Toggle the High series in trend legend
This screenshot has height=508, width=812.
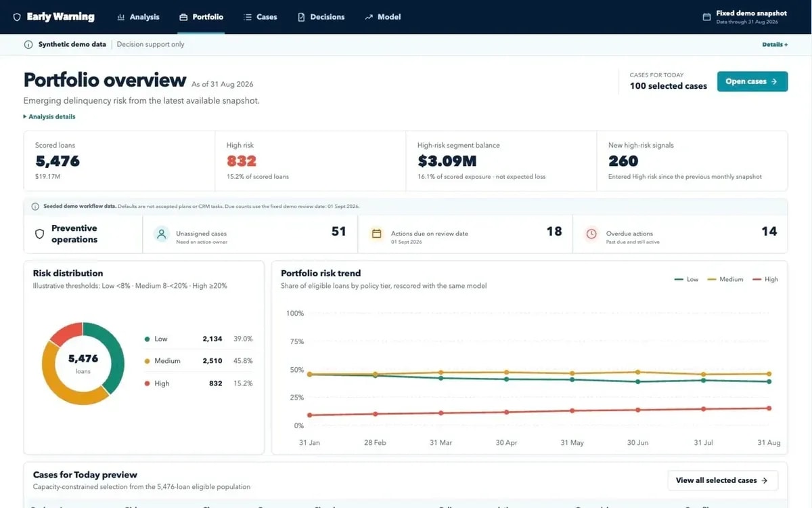tap(765, 279)
